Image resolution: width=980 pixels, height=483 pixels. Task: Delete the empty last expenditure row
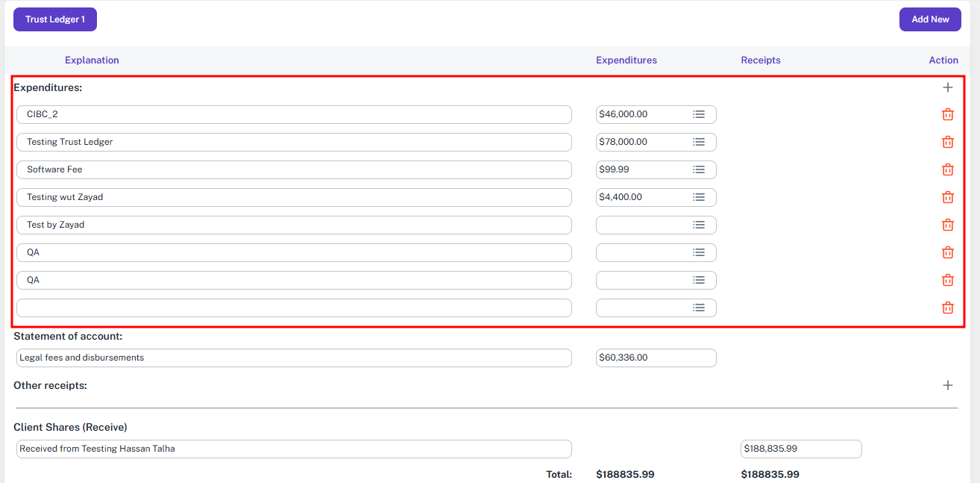[x=947, y=308]
